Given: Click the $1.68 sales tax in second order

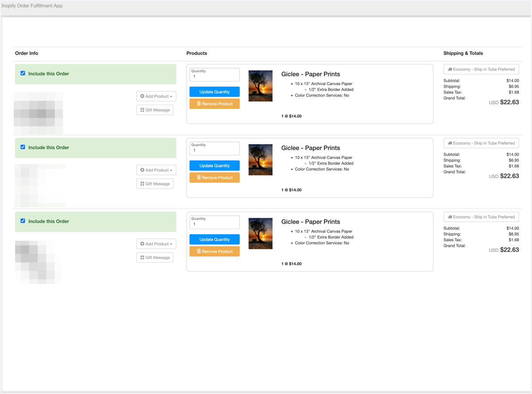Looking at the screenshot, I should (x=514, y=166).
